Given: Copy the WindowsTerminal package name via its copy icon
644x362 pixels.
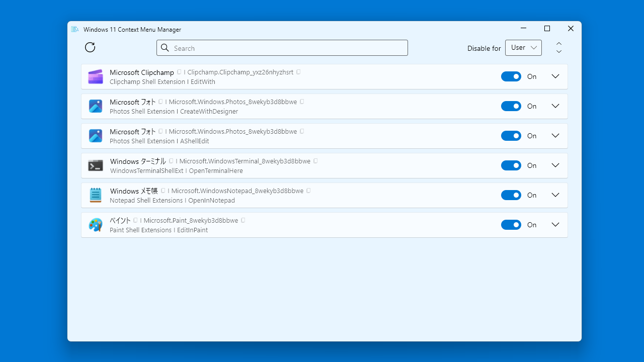Looking at the screenshot, I should click(x=315, y=161).
